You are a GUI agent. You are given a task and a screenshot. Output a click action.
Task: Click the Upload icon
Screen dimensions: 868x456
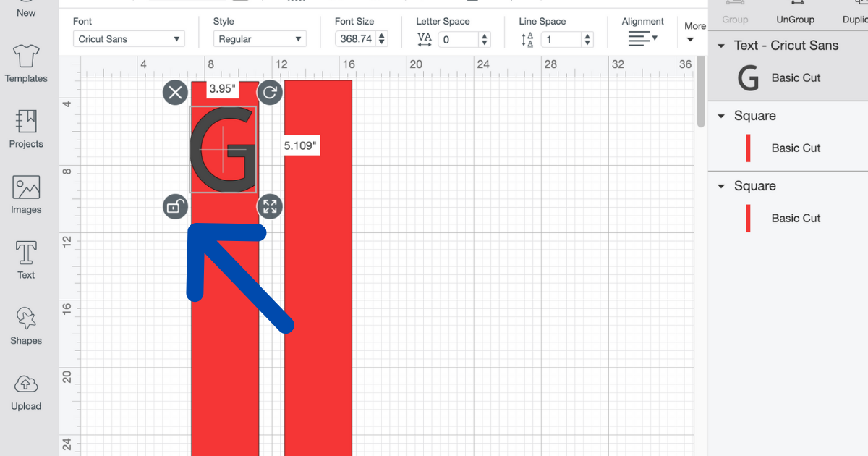point(26,392)
